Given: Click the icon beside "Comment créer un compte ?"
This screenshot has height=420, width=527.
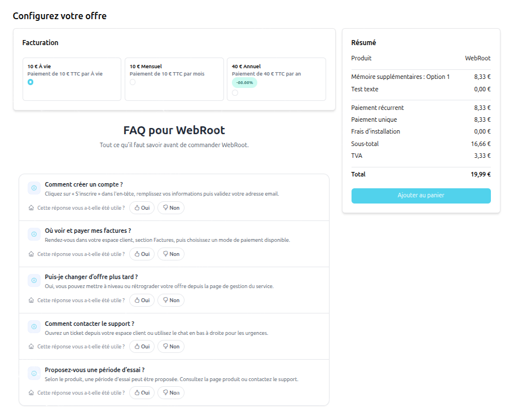Looking at the screenshot, I should [34, 188].
